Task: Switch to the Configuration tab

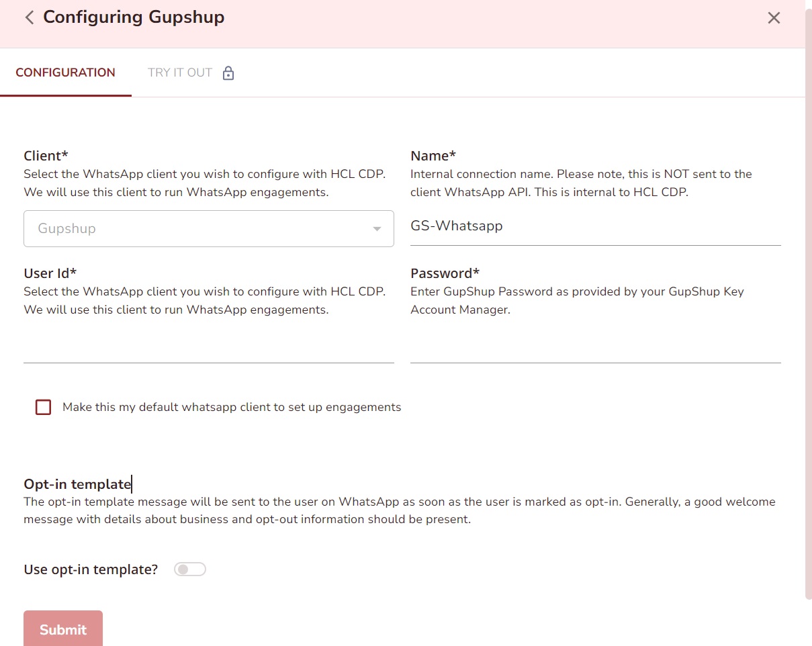Action: click(65, 73)
